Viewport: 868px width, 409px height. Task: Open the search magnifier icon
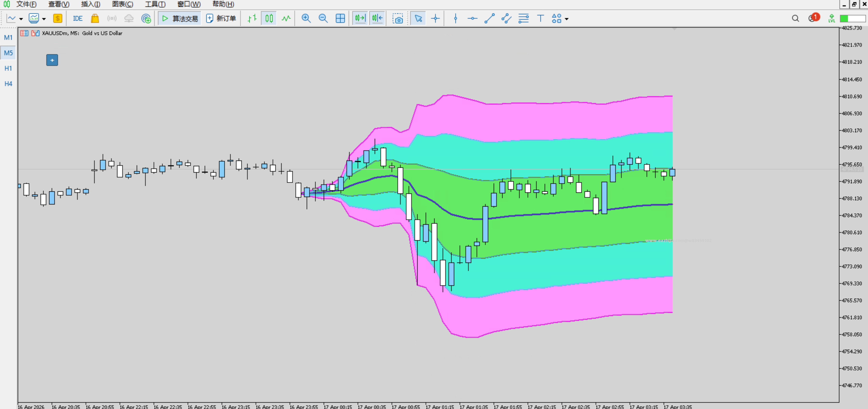796,18
